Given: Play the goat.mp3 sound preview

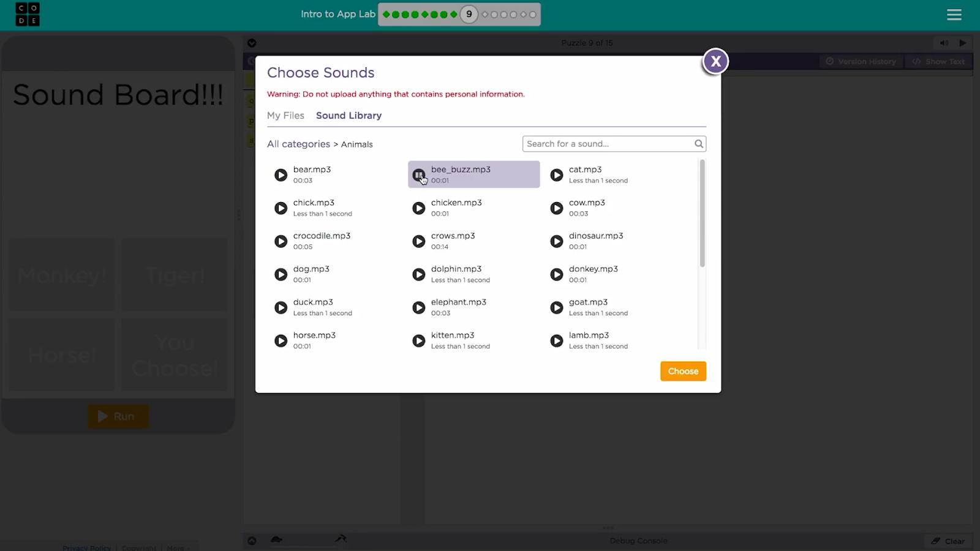Looking at the screenshot, I should coord(556,307).
